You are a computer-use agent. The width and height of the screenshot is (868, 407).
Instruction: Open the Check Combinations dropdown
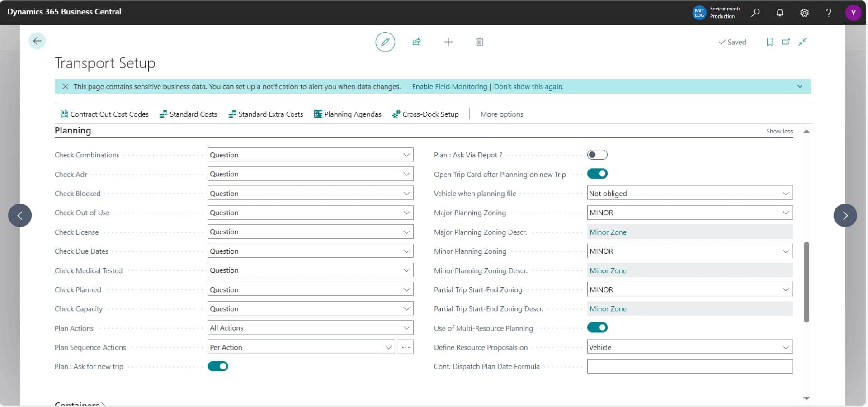click(310, 155)
